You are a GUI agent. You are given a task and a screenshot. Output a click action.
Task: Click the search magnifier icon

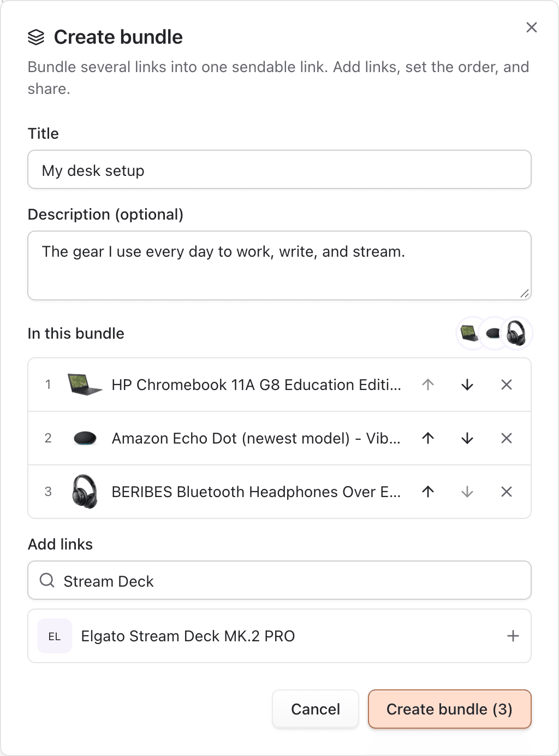(47, 580)
